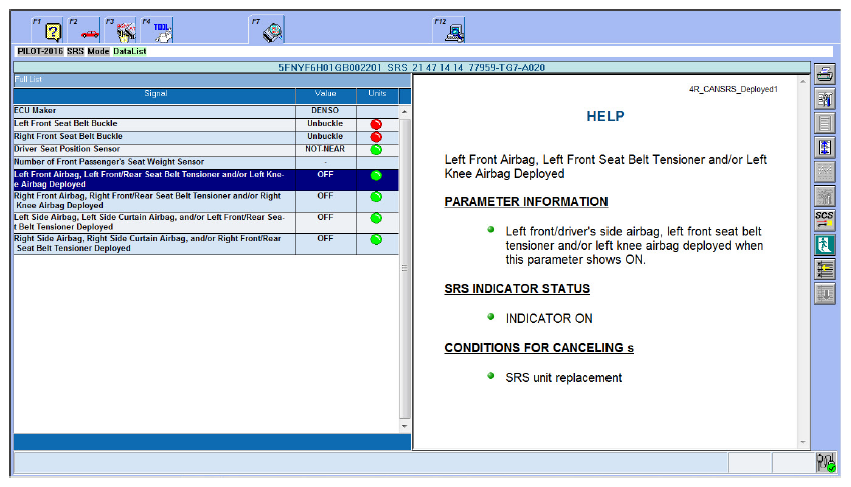Viewport: 851px width, 487px height.
Task: Click the DENSO value cell
Action: (326, 111)
